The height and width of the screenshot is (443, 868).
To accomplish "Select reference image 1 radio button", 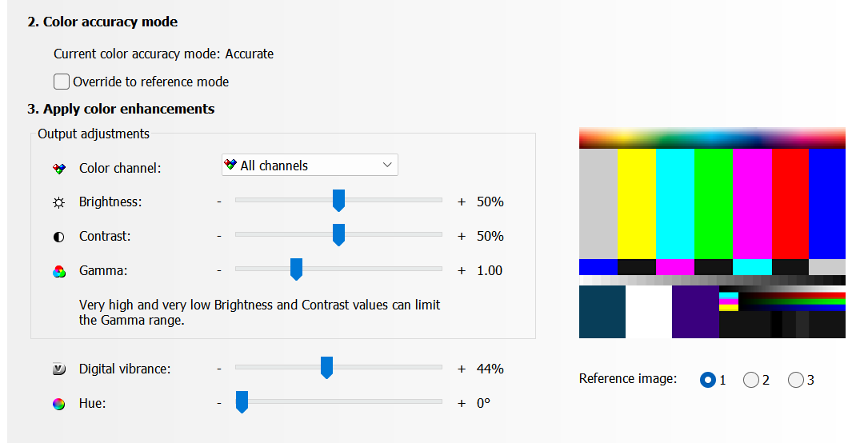I will [707, 380].
